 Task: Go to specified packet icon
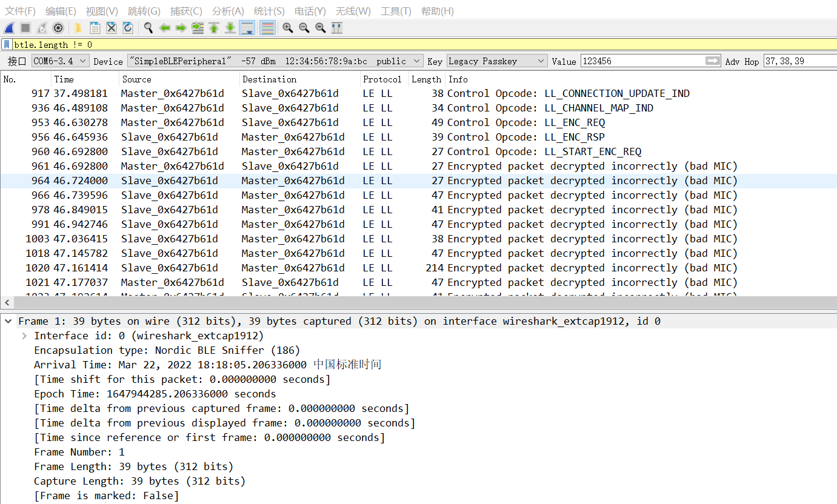pyautogui.click(x=198, y=28)
